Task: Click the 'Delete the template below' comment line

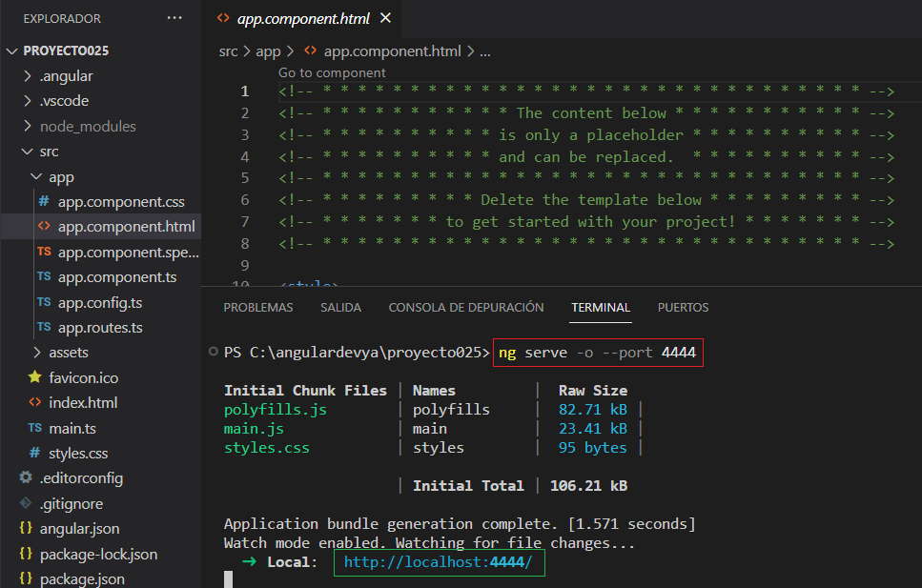Action: click(586, 200)
